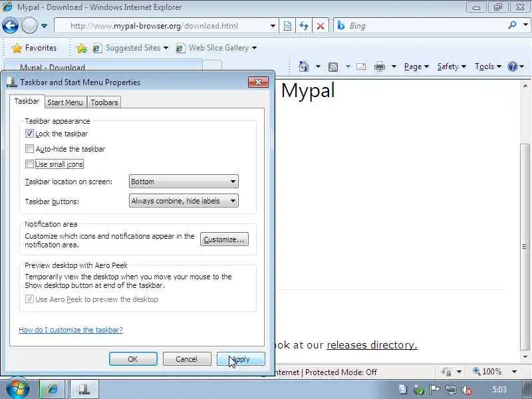Open the Windows Start orb
The image size is (532, 399).
tap(17, 388)
